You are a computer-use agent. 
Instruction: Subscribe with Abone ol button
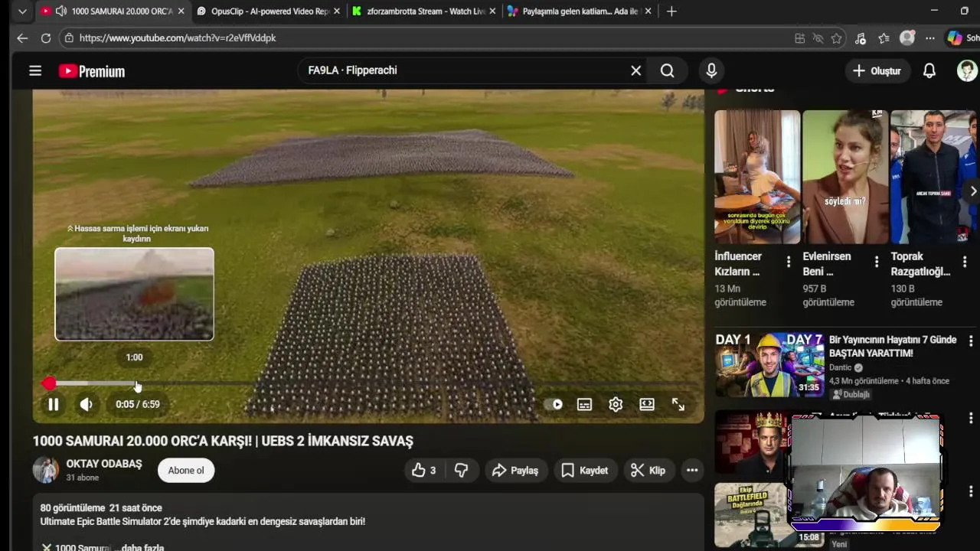click(186, 470)
